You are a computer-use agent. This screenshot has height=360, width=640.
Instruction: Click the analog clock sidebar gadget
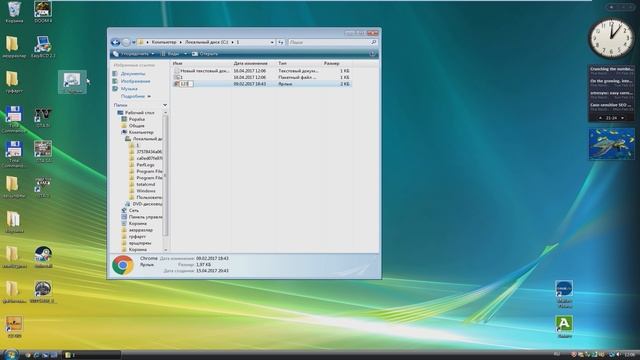tap(611, 39)
